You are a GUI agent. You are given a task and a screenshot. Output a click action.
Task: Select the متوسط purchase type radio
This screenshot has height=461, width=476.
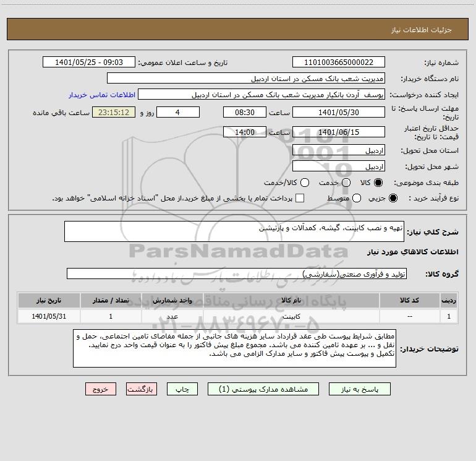(x=357, y=198)
